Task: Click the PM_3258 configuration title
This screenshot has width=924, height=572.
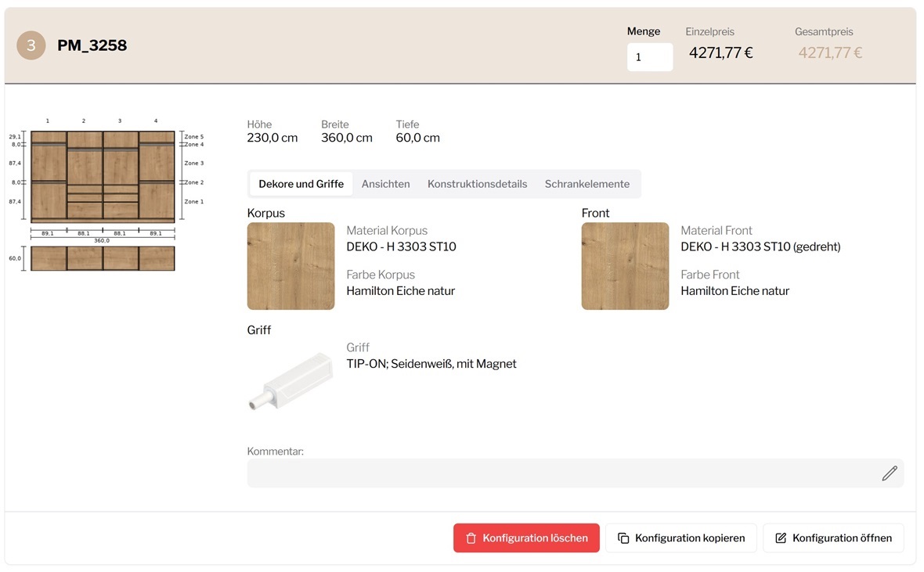Action: (92, 45)
